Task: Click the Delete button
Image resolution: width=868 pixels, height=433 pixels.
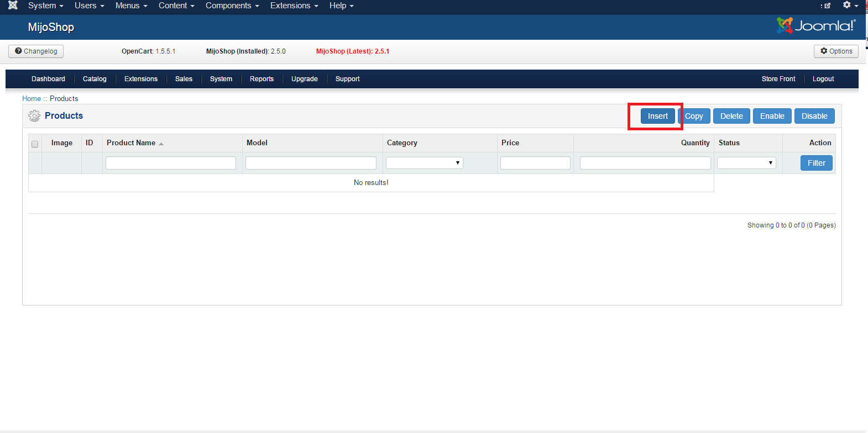Action: coord(731,116)
